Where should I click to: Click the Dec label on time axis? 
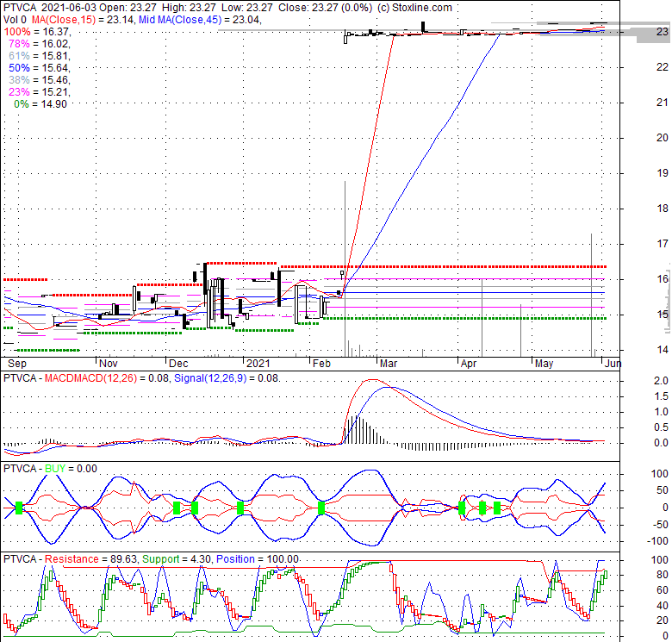click(x=178, y=364)
